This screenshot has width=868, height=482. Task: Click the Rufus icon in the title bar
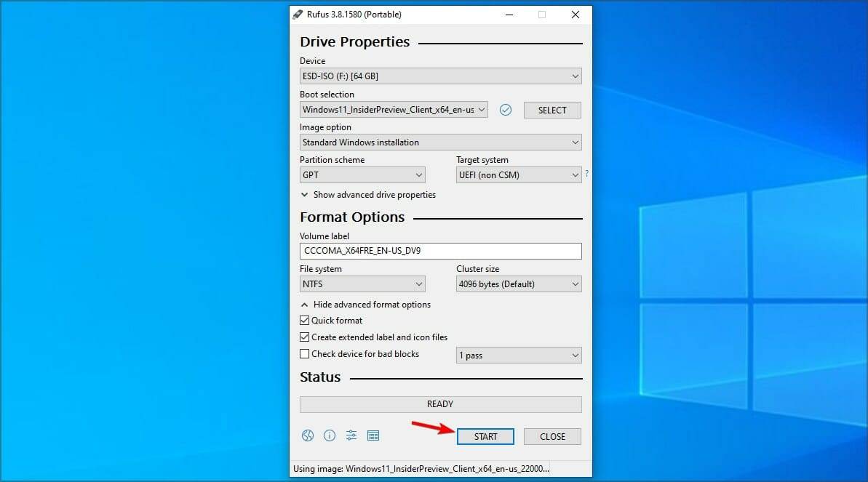[x=296, y=13]
